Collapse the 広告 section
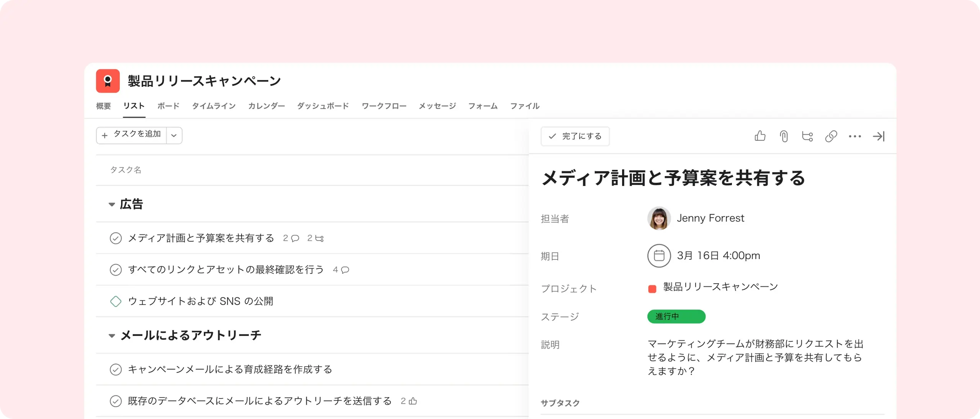 [x=112, y=204]
